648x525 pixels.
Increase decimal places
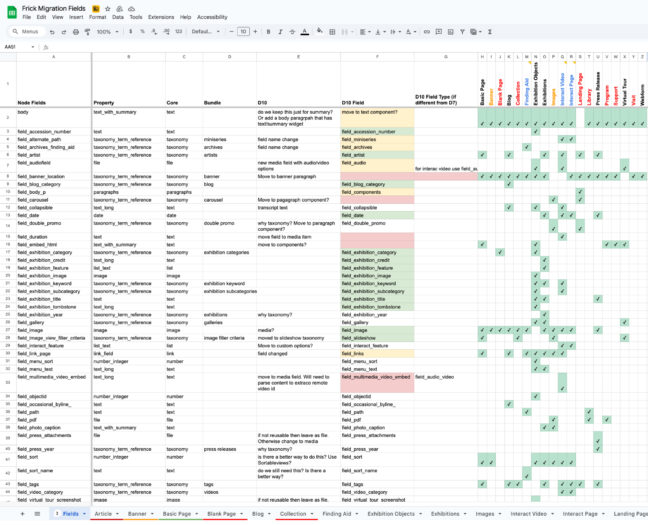pos(166,32)
